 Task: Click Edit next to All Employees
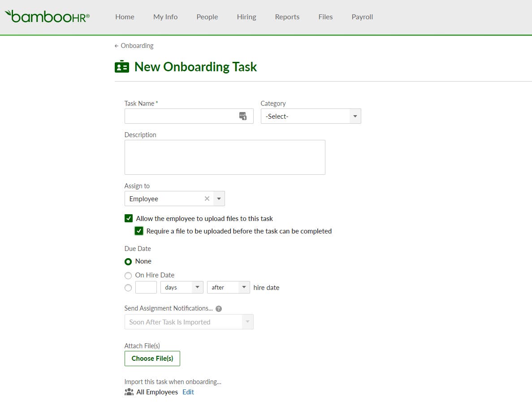click(x=188, y=392)
